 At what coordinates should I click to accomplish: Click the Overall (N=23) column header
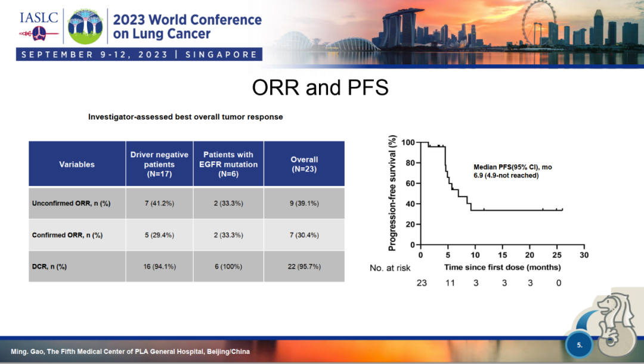pos(304,164)
